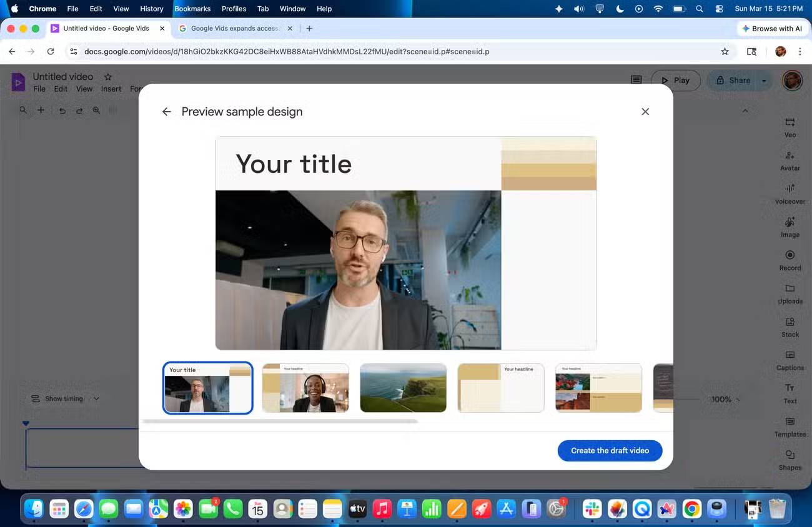Open the Voiceover panel
Viewport: 812px width, 527px height.
pos(790,193)
